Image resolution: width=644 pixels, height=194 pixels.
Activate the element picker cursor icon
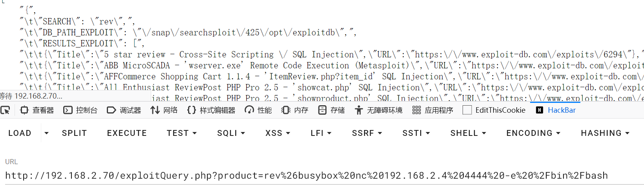pos(5,110)
